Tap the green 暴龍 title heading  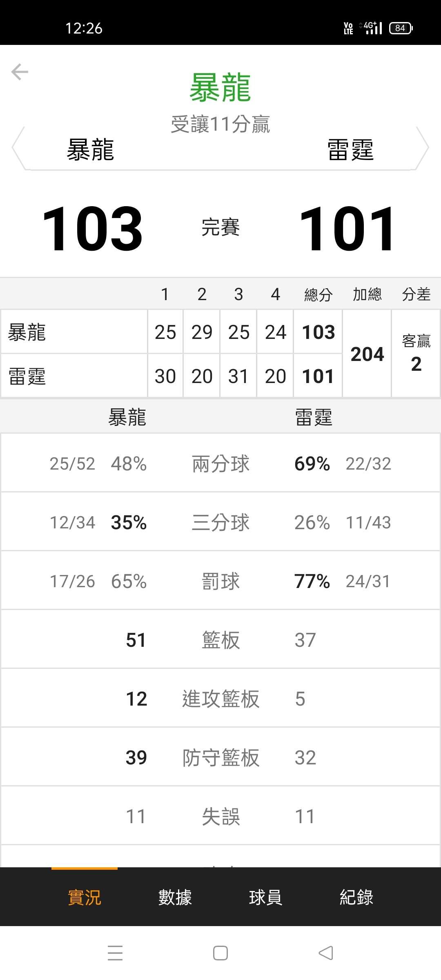coord(220,88)
